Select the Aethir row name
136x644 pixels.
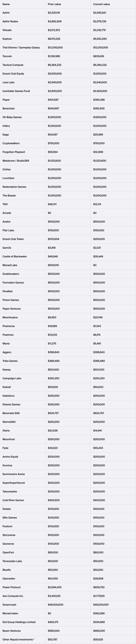[x=6, y=13]
